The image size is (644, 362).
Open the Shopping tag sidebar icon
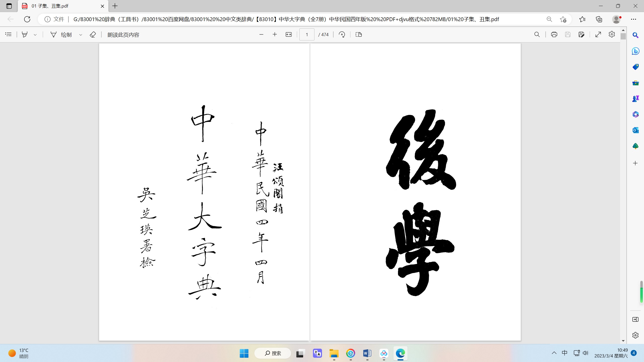point(635,67)
